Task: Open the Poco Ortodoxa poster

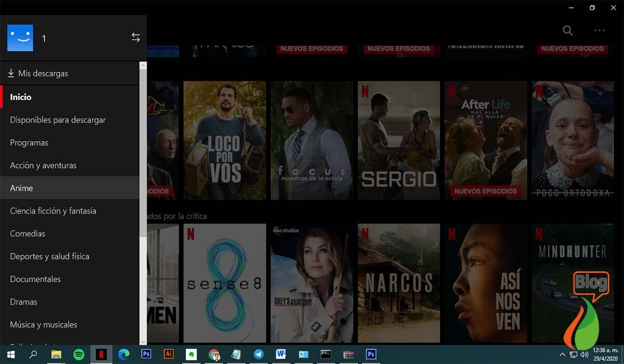Action: pyautogui.click(x=573, y=140)
